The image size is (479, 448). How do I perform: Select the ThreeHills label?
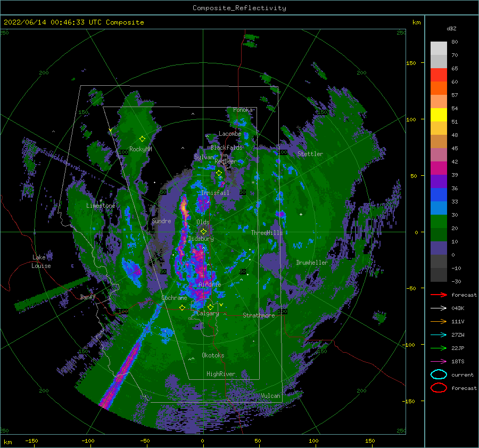267,233
